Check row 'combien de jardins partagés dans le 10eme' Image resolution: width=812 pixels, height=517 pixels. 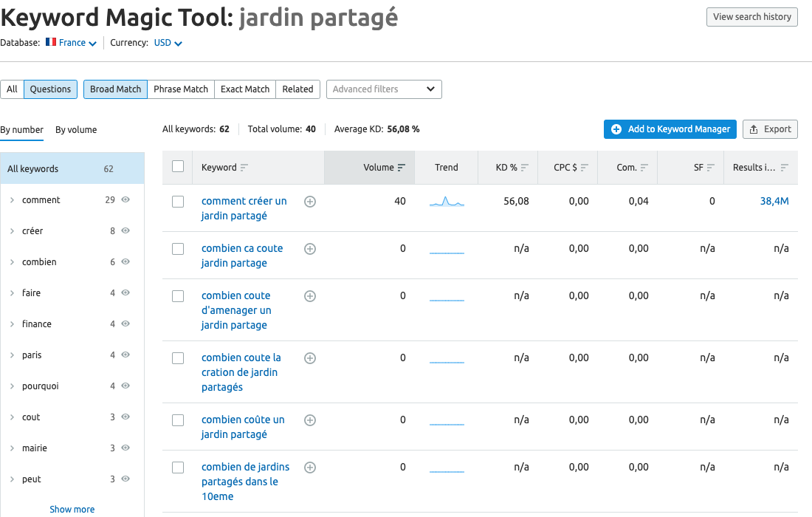pyautogui.click(x=178, y=468)
